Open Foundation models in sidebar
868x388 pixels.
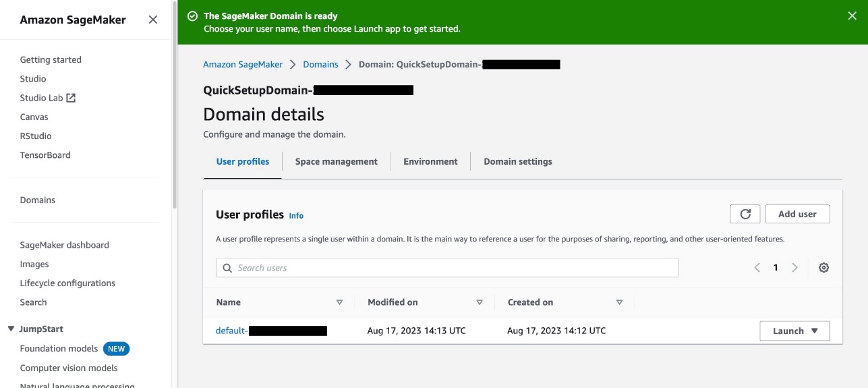coord(59,349)
